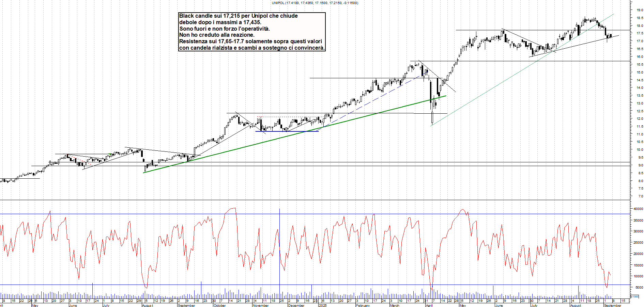644x307 pixels.
Task: Click the 15.5 price axis label
Action: tap(640, 65)
